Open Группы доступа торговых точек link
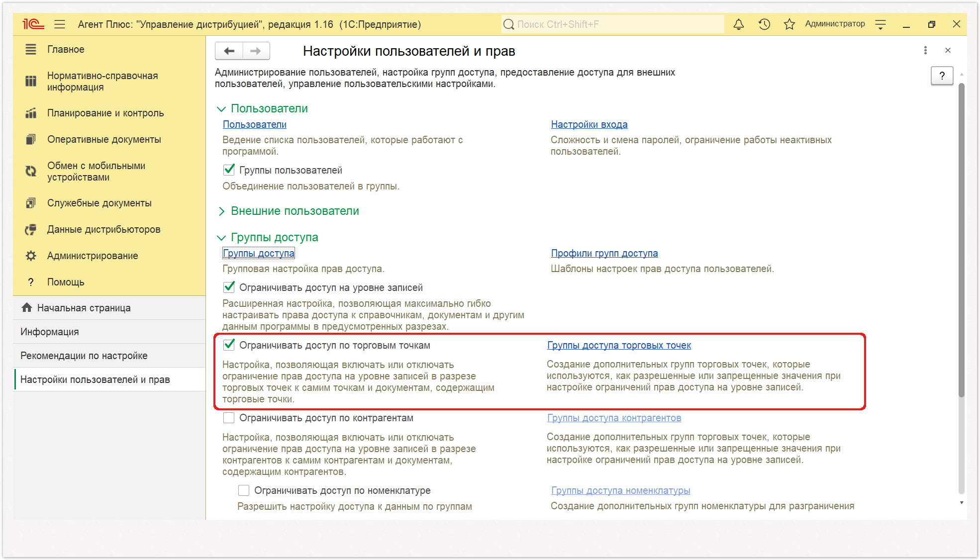 (619, 345)
